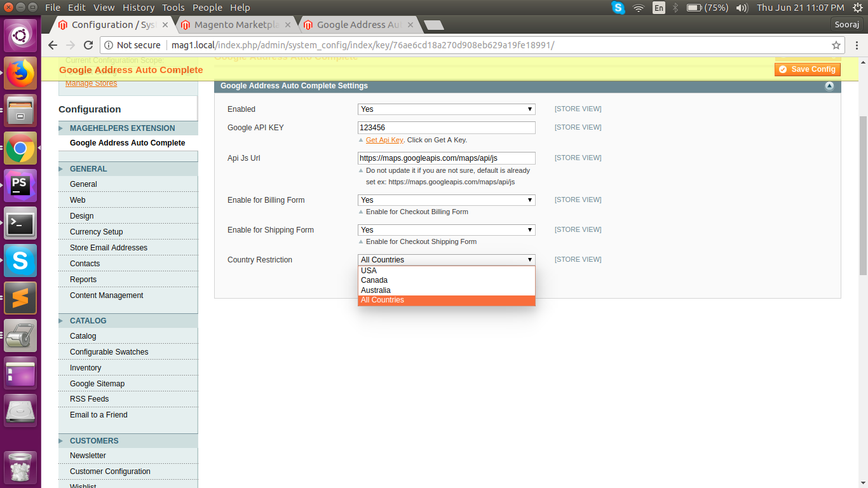Follow the Get Api Key link
Screen dimensions: 868x488
384,140
